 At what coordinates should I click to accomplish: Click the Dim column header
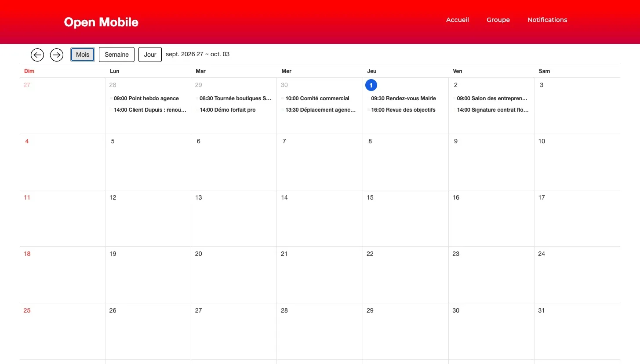(29, 71)
